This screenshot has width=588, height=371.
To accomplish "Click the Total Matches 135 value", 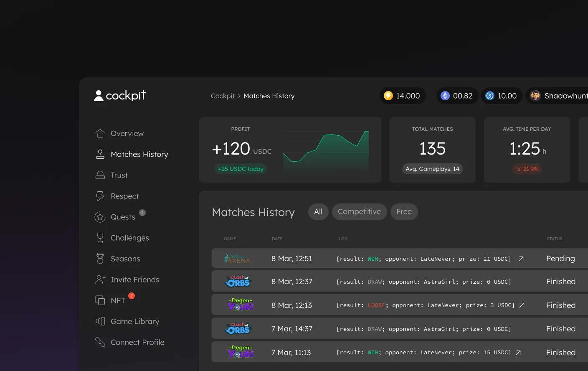I will pos(433,149).
